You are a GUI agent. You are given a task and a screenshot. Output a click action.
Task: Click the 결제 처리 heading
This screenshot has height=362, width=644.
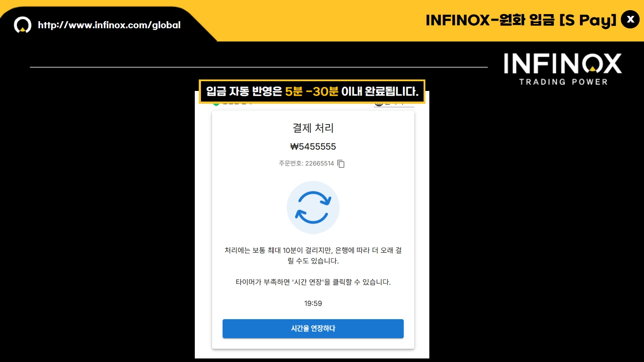(x=313, y=128)
